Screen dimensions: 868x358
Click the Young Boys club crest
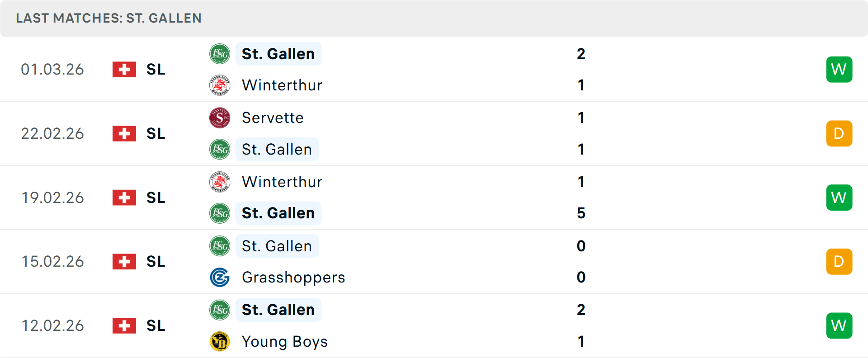click(x=220, y=341)
